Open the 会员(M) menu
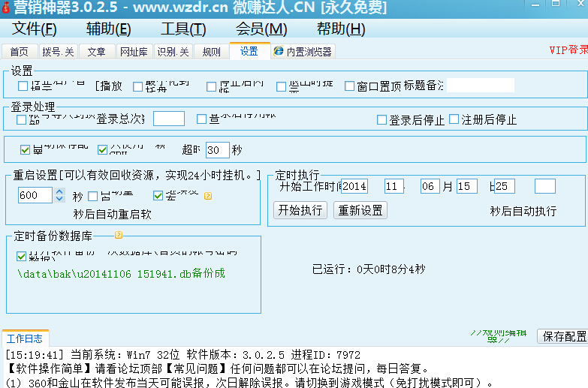 point(261,29)
